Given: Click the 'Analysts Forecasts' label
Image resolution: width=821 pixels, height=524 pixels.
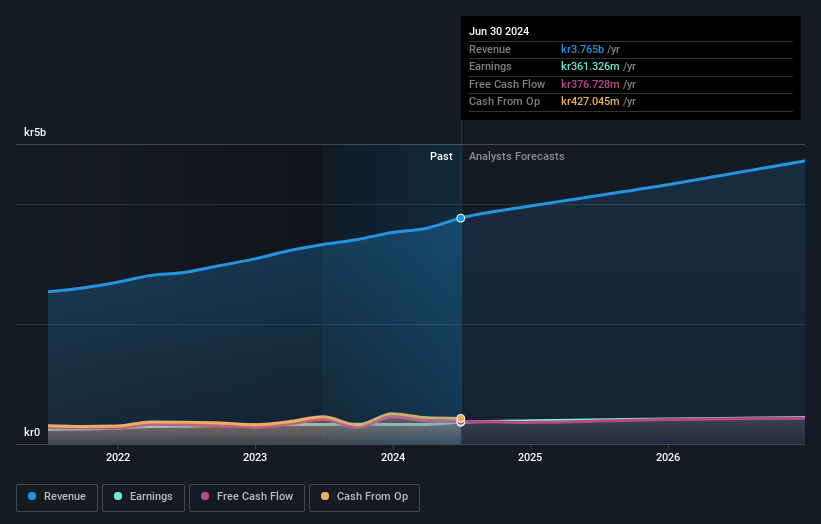Looking at the screenshot, I should click(x=517, y=157).
